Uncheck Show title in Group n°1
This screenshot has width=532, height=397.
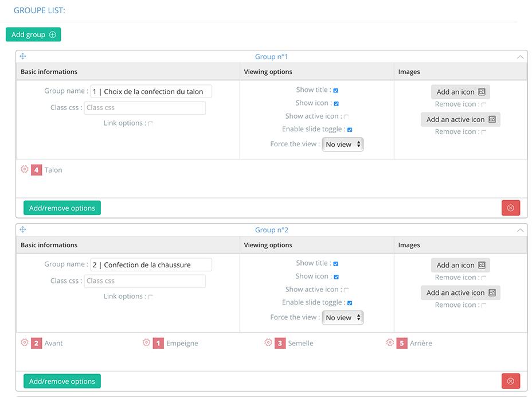click(335, 90)
